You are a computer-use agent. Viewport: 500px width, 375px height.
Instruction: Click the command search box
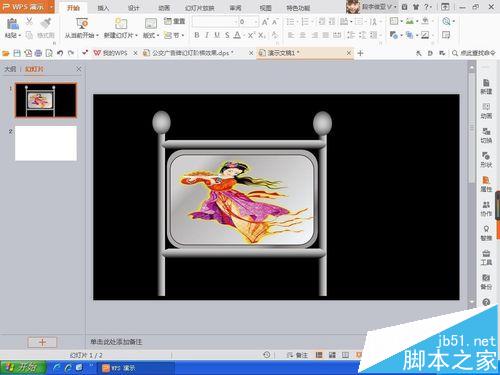click(473, 53)
